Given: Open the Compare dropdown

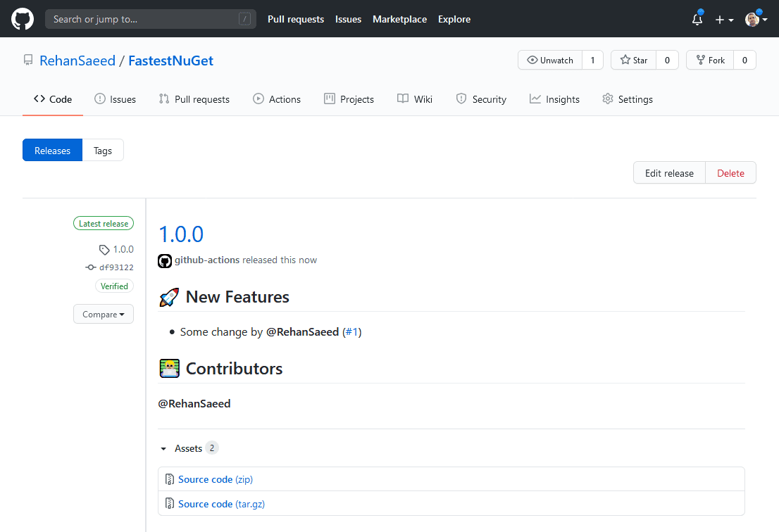Looking at the screenshot, I should [103, 314].
